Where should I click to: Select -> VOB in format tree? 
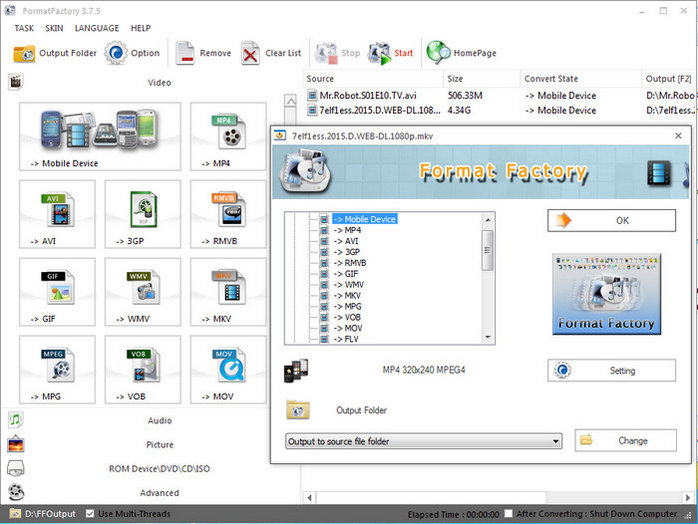(347, 317)
